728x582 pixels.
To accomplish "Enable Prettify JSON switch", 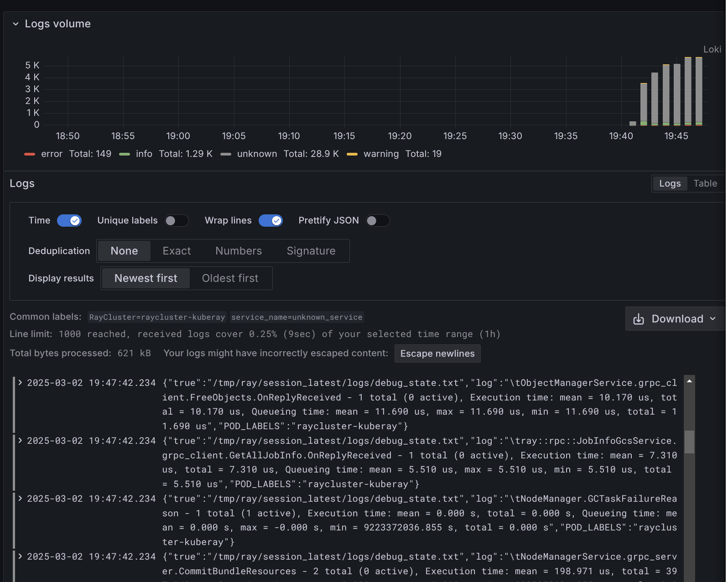I will tap(378, 221).
